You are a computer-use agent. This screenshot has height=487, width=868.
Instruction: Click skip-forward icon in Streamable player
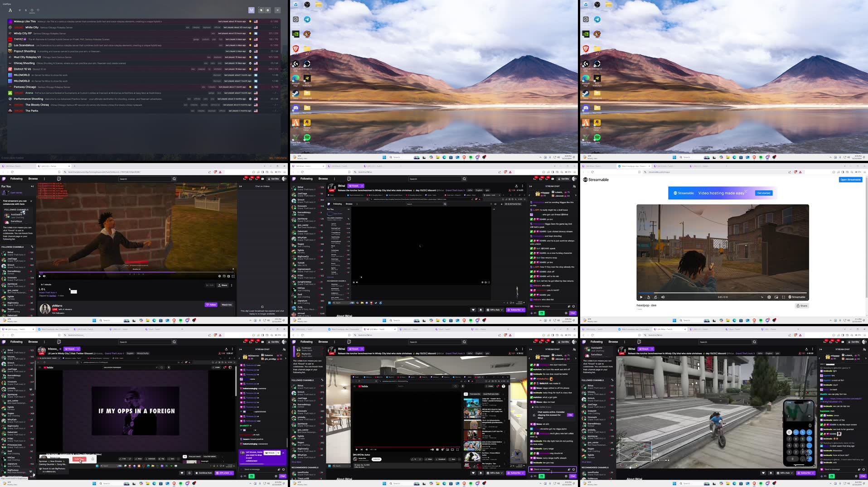655,297
